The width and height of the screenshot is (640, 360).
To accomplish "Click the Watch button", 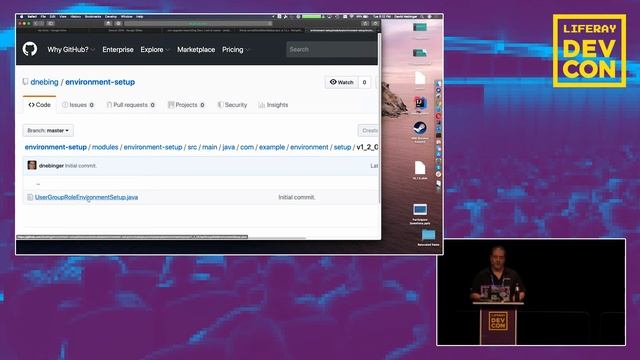I will click(342, 82).
